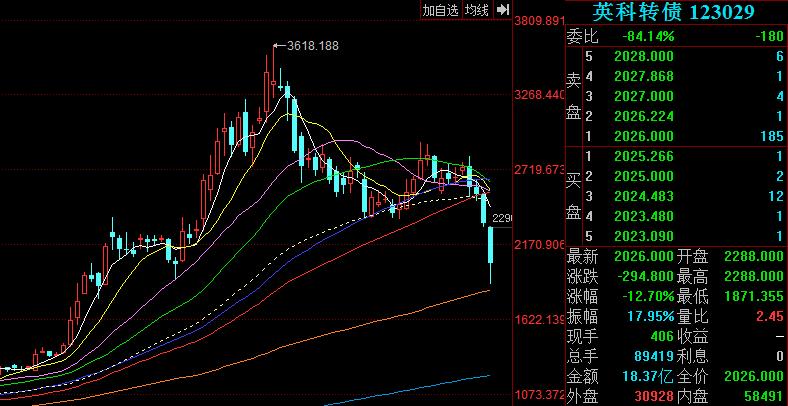Click the 卖盘 sell orders label
The height and width of the screenshot is (406, 788).
click(x=574, y=96)
